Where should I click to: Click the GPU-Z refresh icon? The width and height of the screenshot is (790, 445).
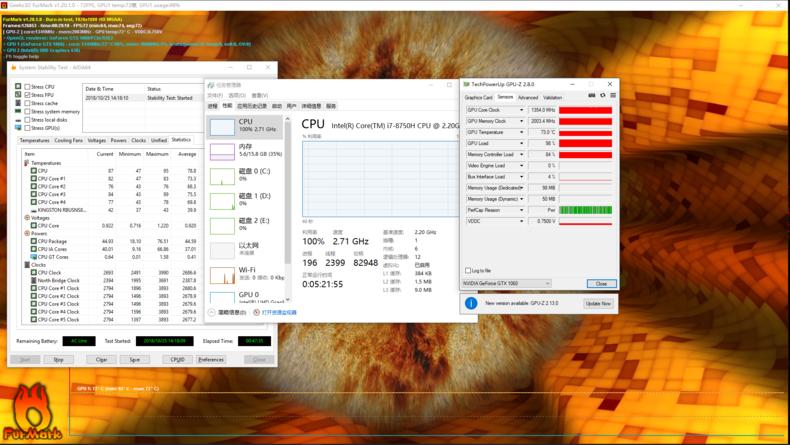[x=603, y=97]
